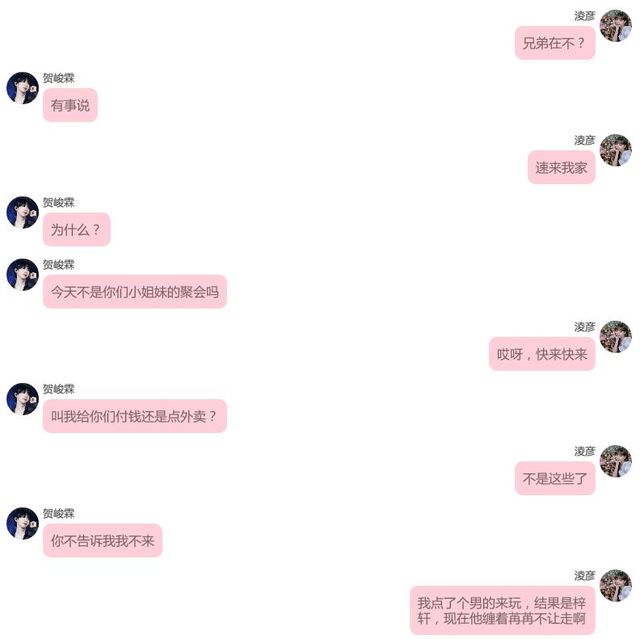Click 凌彦's avatar beside the last message
Image resolution: width=640 pixels, height=639 pixels.
[x=616, y=586]
